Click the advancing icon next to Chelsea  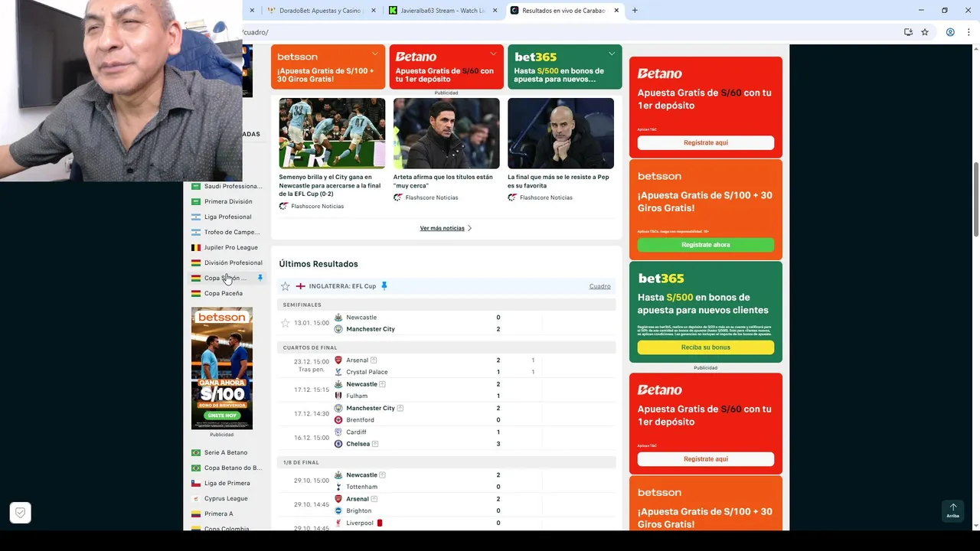pos(375,444)
